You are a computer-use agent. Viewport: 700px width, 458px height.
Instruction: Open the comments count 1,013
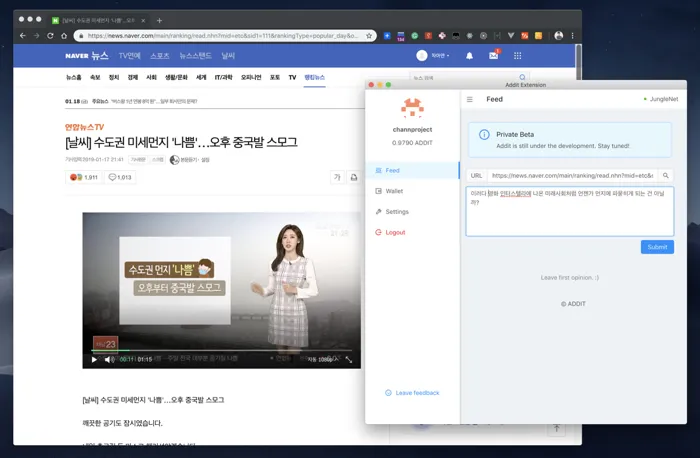[120, 177]
